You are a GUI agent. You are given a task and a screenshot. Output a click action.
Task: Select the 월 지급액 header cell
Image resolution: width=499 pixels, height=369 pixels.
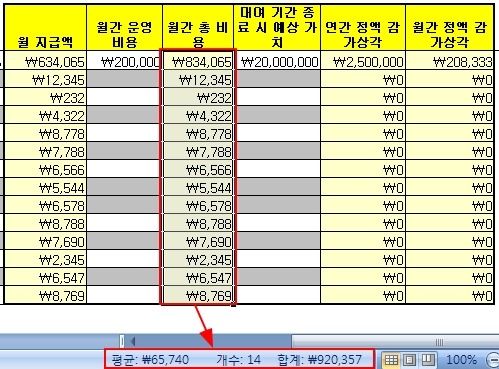pos(45,28)
